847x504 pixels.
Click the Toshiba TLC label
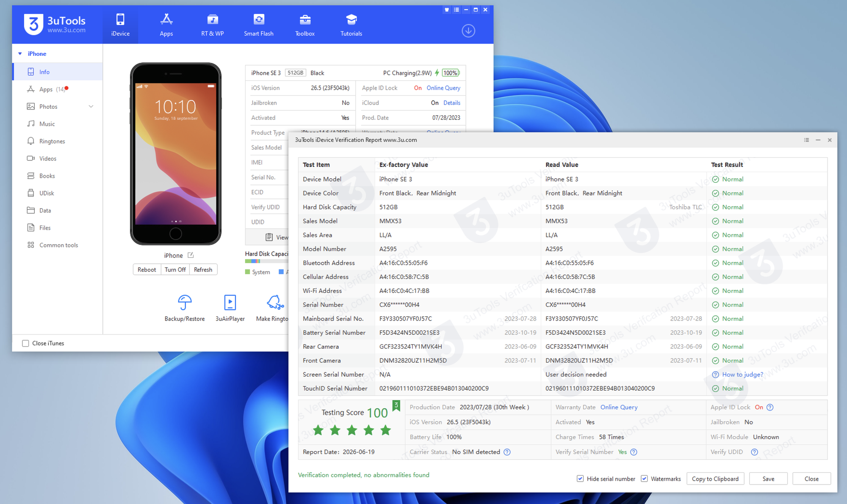pos(685,207)
